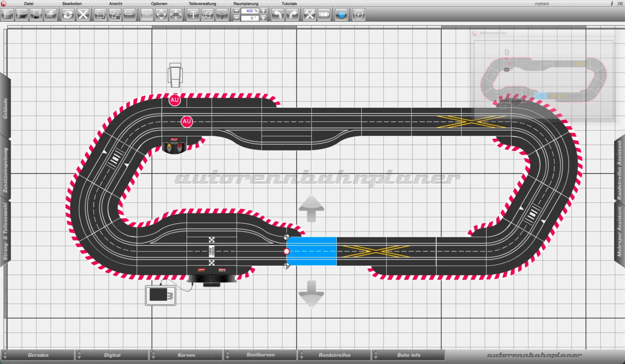Decrease the zoom with the minus beside 400 %
The width and height of the screenshot is (625, 364).
[237, 11]
